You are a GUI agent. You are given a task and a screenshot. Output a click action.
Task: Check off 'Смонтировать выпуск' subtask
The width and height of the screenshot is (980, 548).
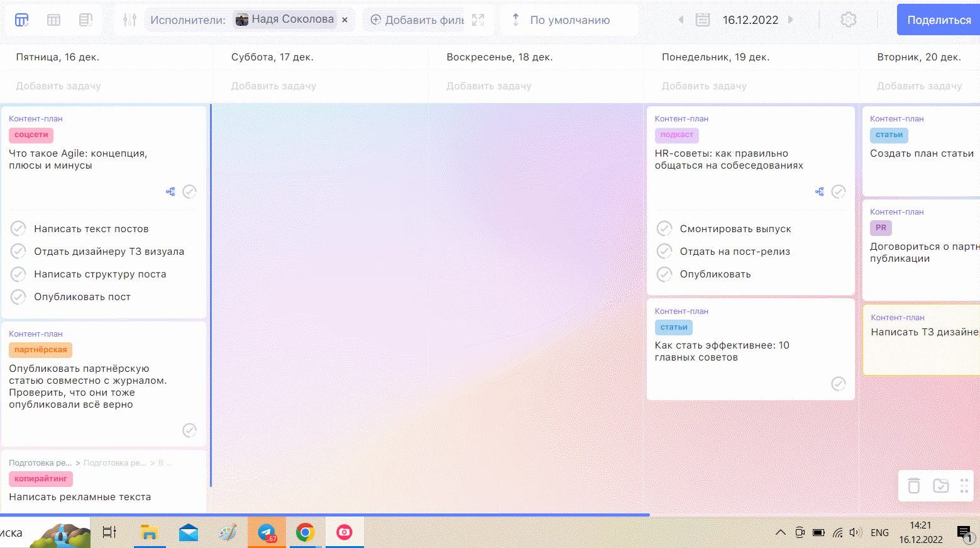point(664,228)
